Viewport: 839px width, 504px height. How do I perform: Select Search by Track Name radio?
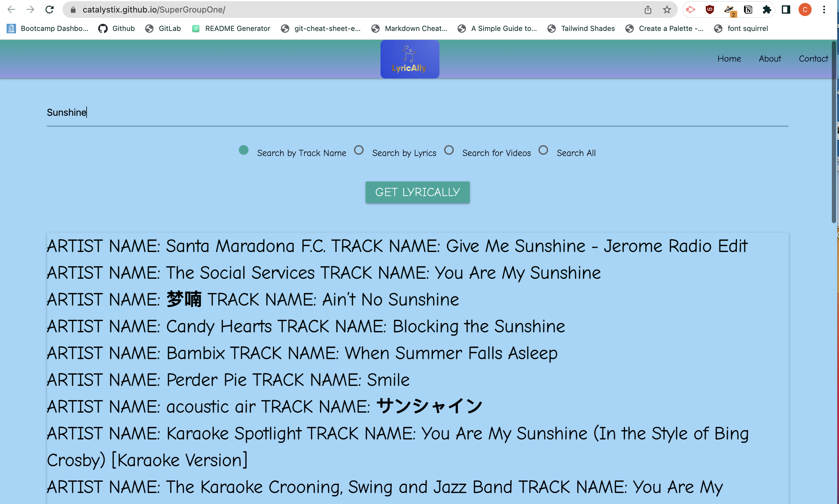[x=243, y=150]
